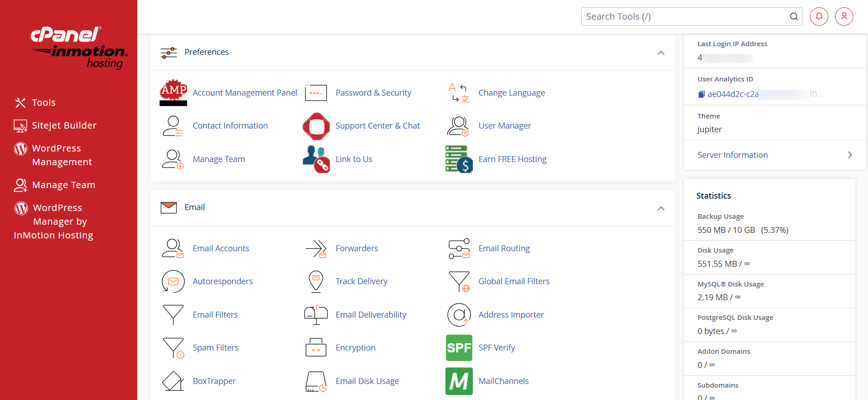Click the Email Filters funnel icon
This screenshot has width=868, height=400.
pos(173,315)
